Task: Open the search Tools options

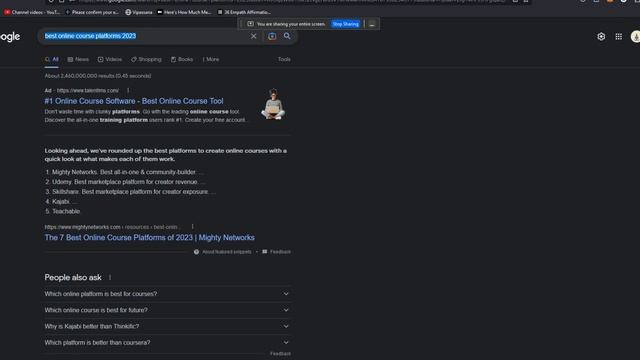Action: point(284,60)
